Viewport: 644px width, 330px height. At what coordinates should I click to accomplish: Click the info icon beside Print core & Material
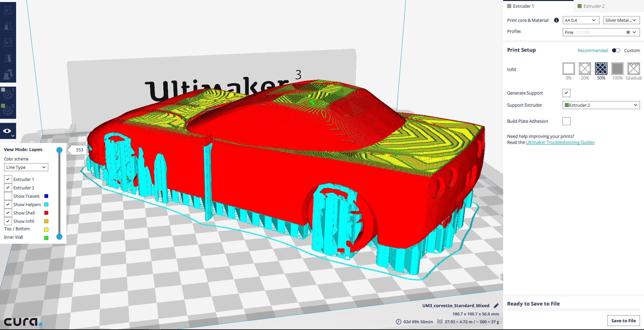click(x=556, y=20)
